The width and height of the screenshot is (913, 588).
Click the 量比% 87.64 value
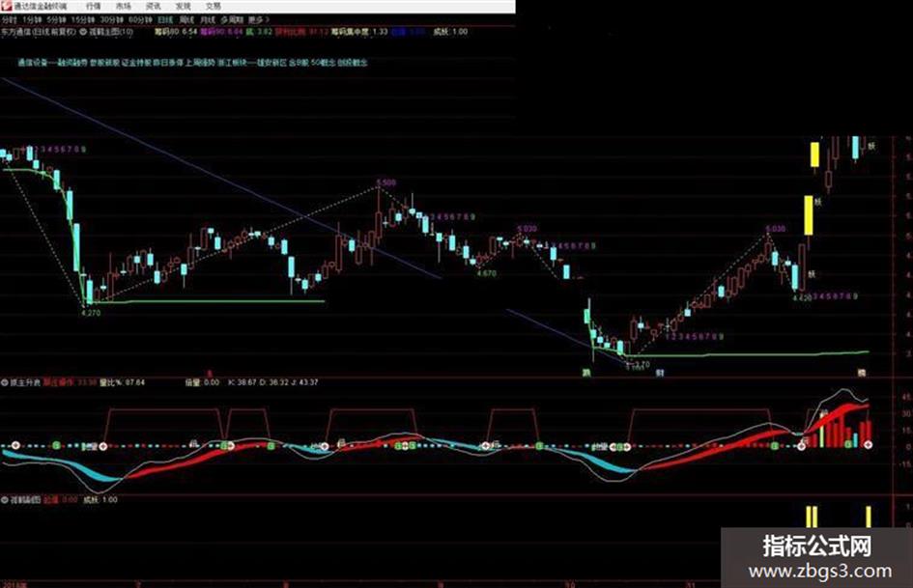123,382
